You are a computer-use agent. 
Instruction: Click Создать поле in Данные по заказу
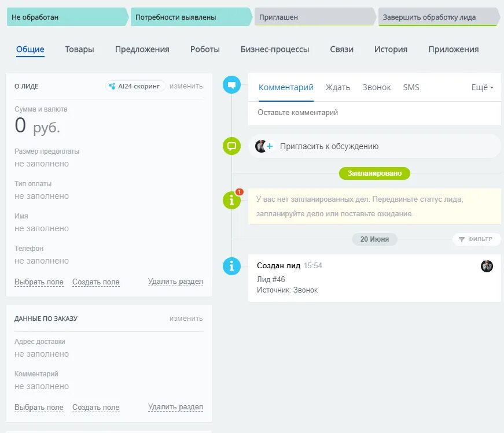[x=96, y=408]
